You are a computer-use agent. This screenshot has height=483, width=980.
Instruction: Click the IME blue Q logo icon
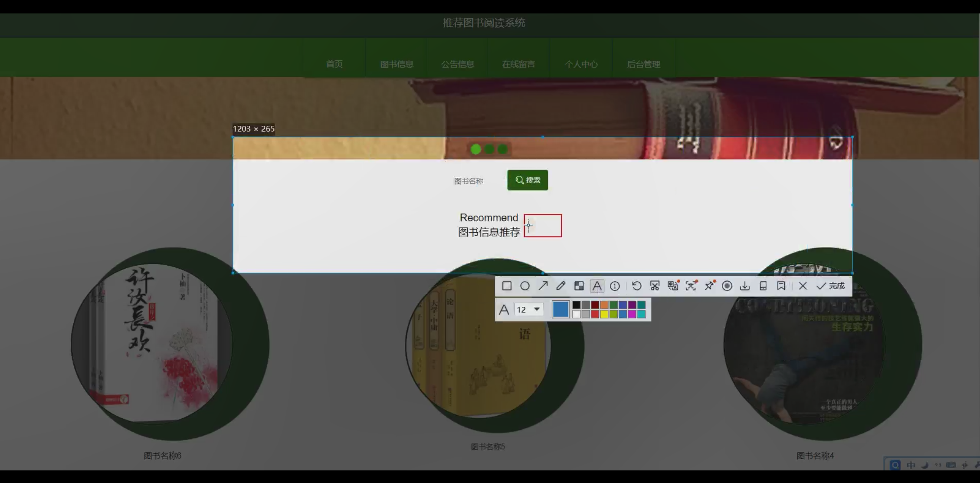click(895, 465)
